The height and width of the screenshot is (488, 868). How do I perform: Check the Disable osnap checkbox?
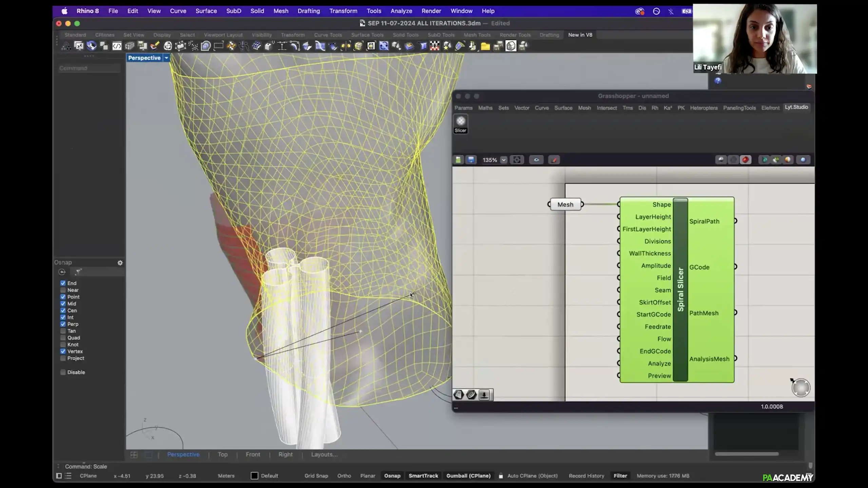click(x=63, y=372)
